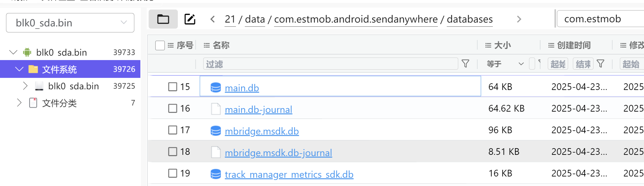644x186 pixels.
Task: Tick the checkbox for row 15
Action: coord(173,87)
